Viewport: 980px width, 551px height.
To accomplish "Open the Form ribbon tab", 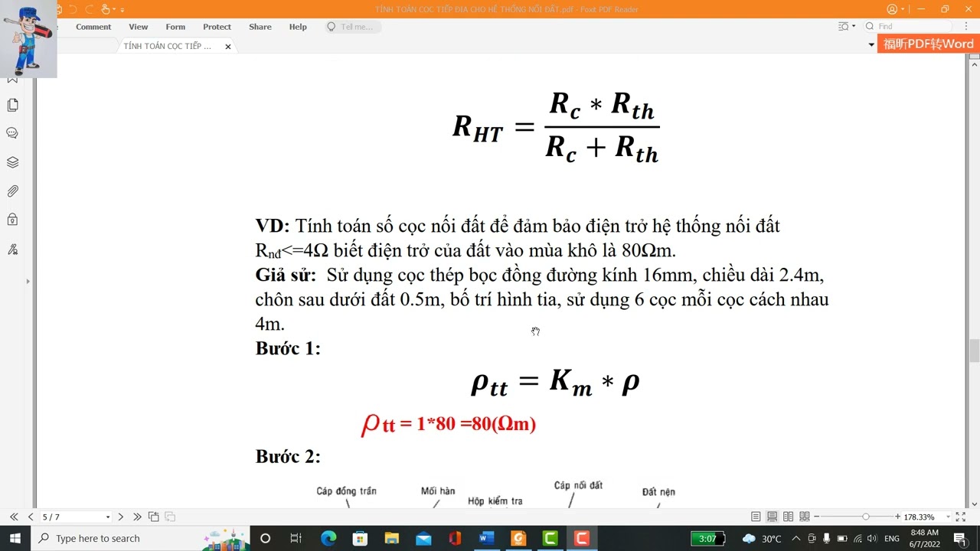I will click(175, 27).
